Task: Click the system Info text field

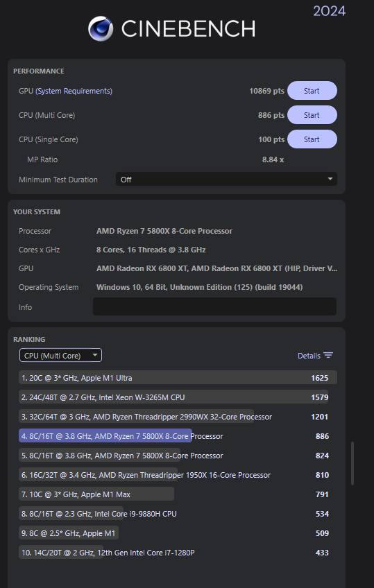Action: tap(214, 306)
